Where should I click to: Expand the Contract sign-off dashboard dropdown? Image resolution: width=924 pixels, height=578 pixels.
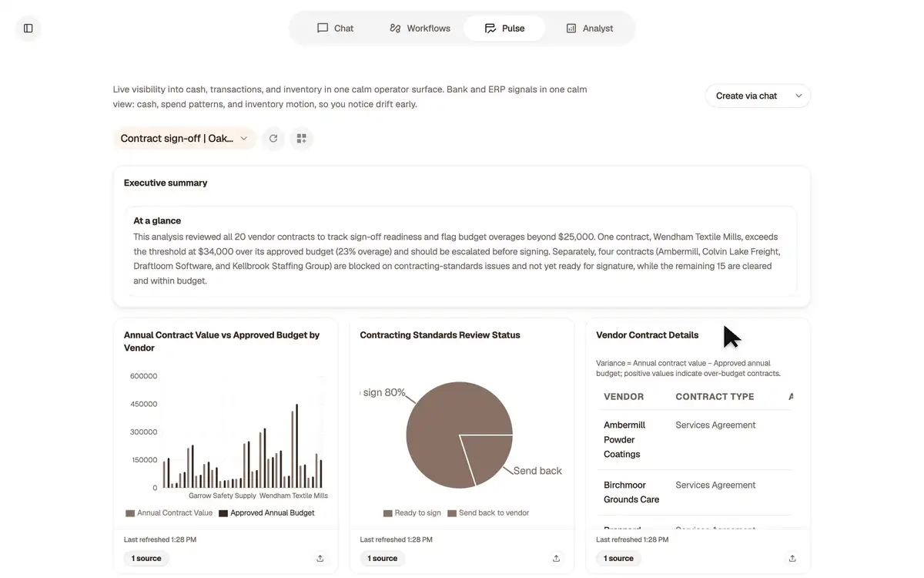point(185,139)
